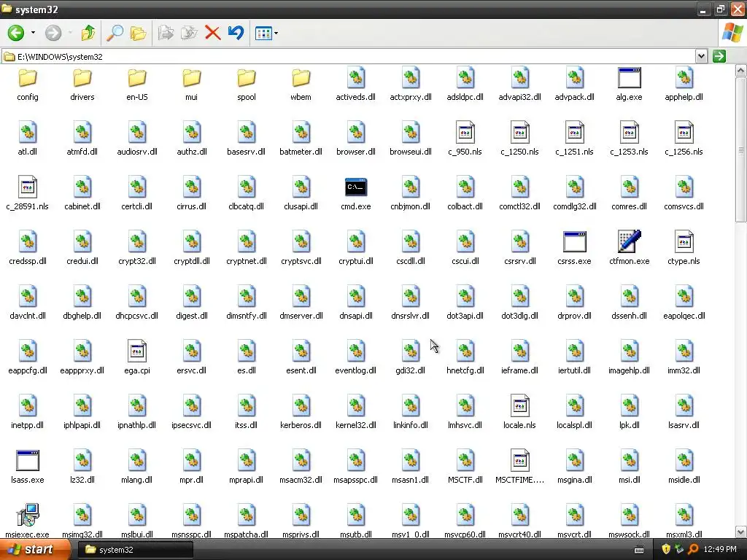Select the ctfmon.exe pen icon
The height and width of the screenshot is (560, 747).
pos(630,241)
